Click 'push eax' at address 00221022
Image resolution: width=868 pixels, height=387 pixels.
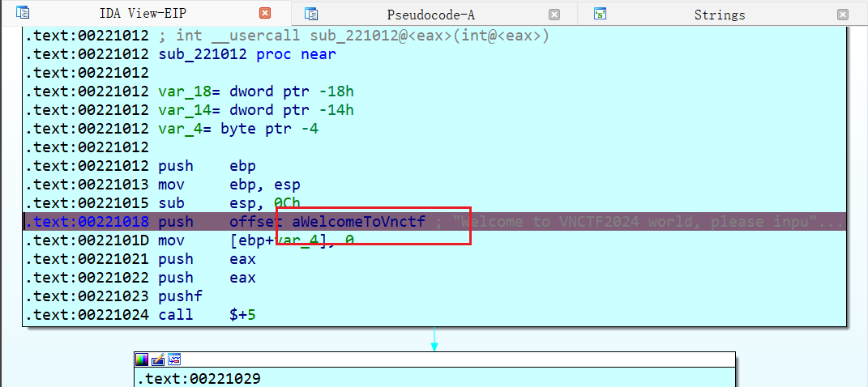[207, 278]
